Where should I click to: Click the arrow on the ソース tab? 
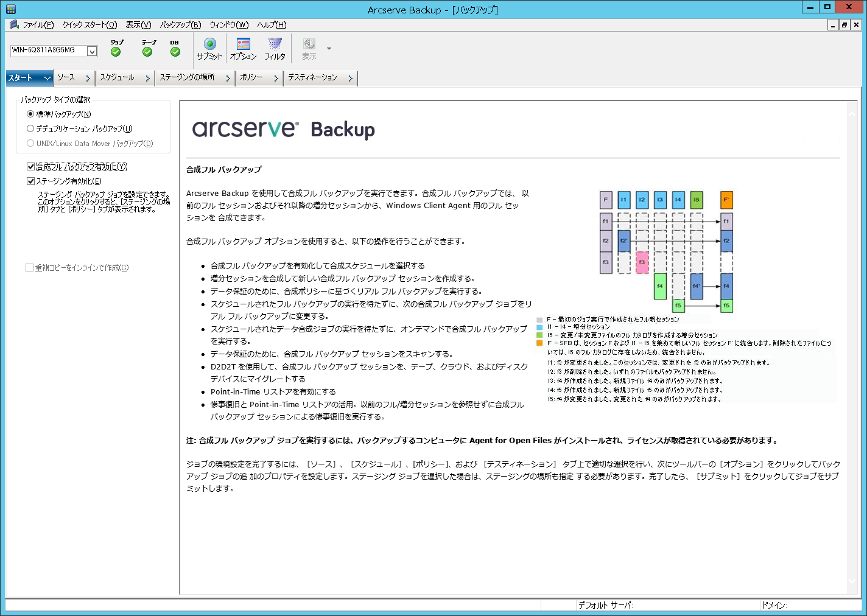pyautogui.click(x=88, y=78)
